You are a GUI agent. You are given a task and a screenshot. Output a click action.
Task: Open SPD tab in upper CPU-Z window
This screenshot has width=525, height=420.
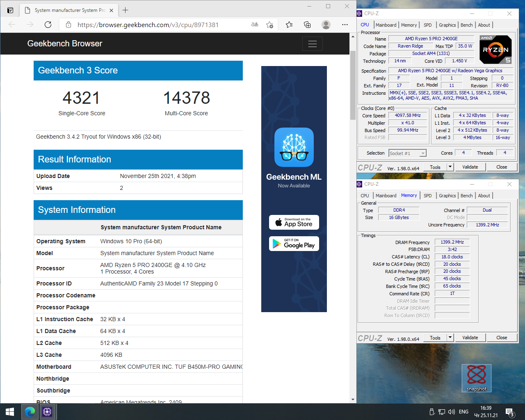point(428,25)
